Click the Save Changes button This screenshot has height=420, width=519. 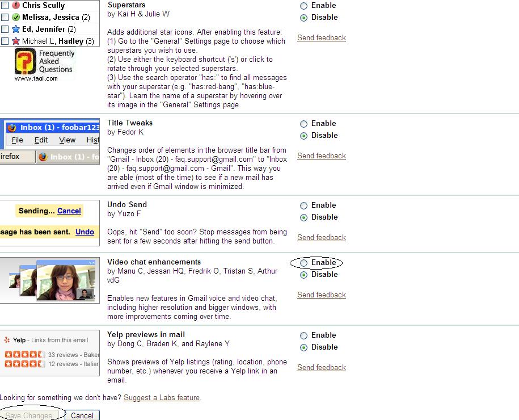[29, 415]
